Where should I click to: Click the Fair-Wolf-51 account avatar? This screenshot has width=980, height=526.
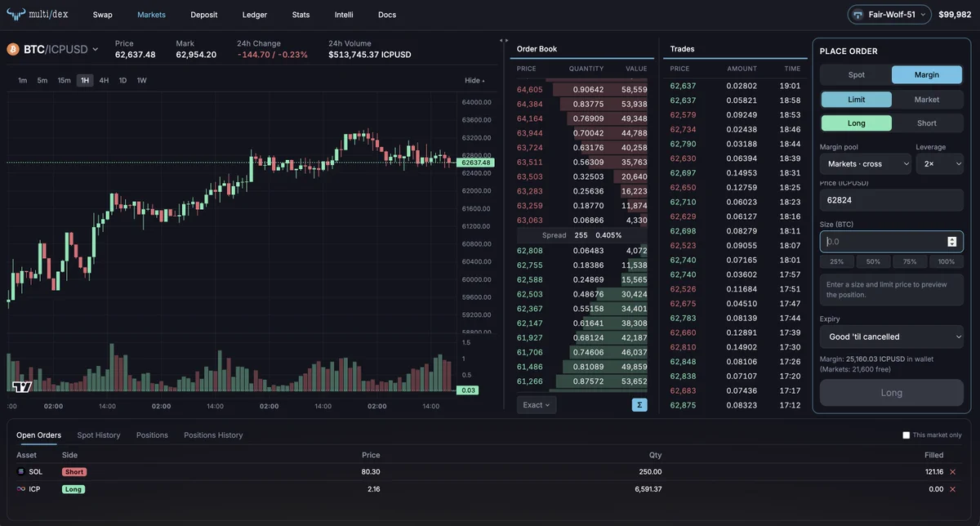pyautogui.click(x=857, y=15)
